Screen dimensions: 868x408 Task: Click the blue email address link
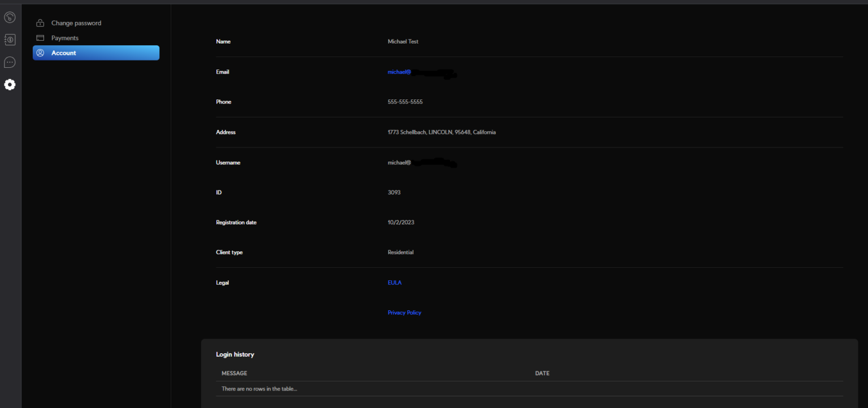[x=400, y=72]
